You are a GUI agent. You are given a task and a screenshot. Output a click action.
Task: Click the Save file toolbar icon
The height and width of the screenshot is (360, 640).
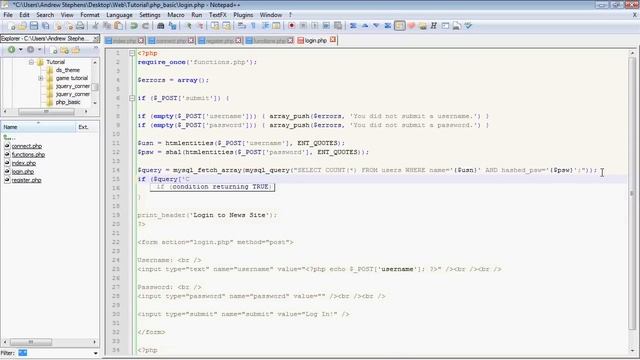[x=34, y=26]
